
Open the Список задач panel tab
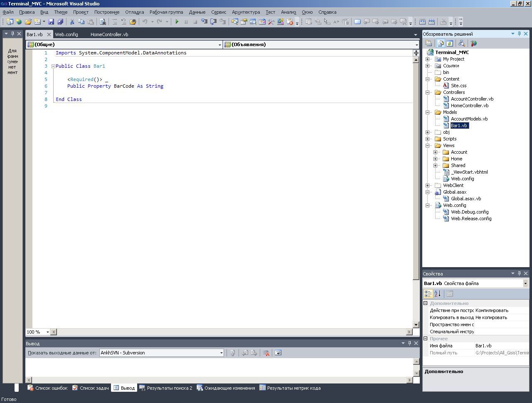91,388
